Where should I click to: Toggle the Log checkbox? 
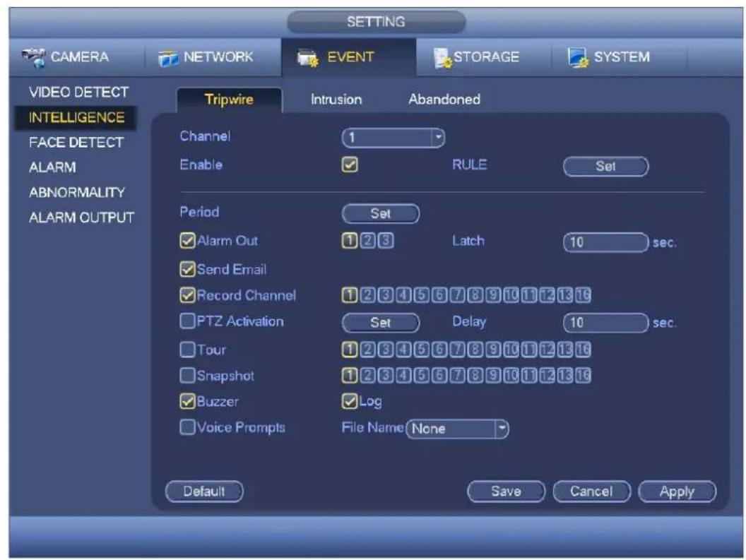click(x=350, y=401)
